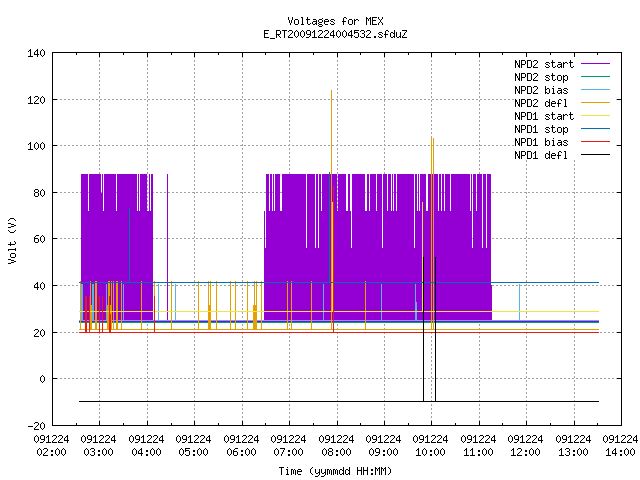Click the y-axis tick value -20
The image size is (640, 480).
coord(36,426)
